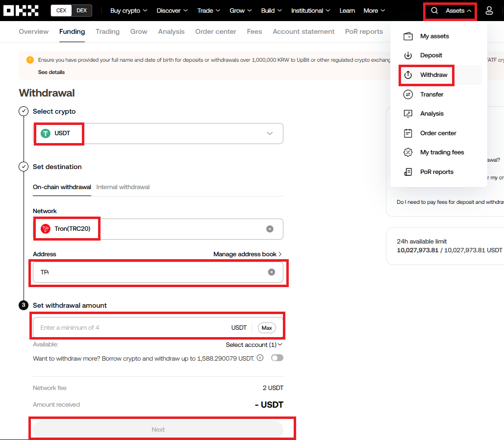
Task: Open the Trading tab
Action: coord(108,31)
